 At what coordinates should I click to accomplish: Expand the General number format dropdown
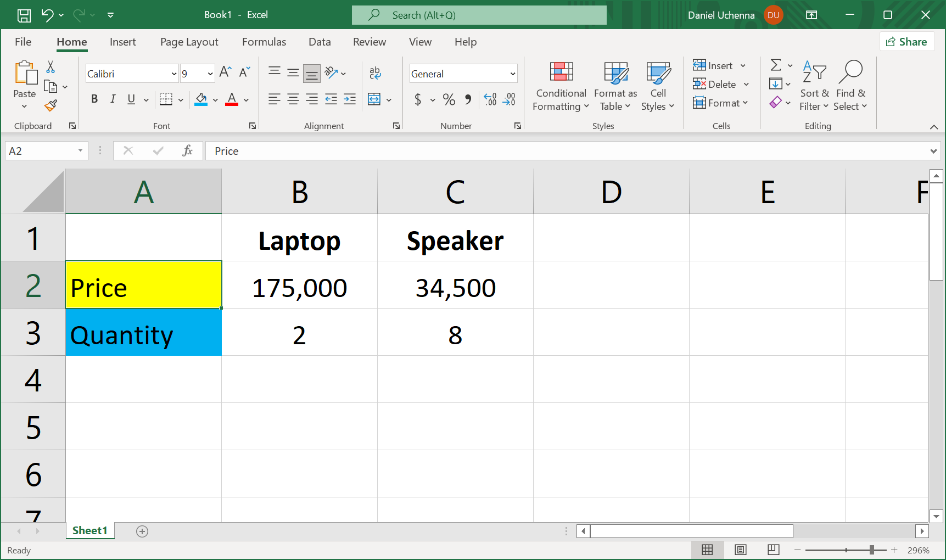click(x=512, y=74)
